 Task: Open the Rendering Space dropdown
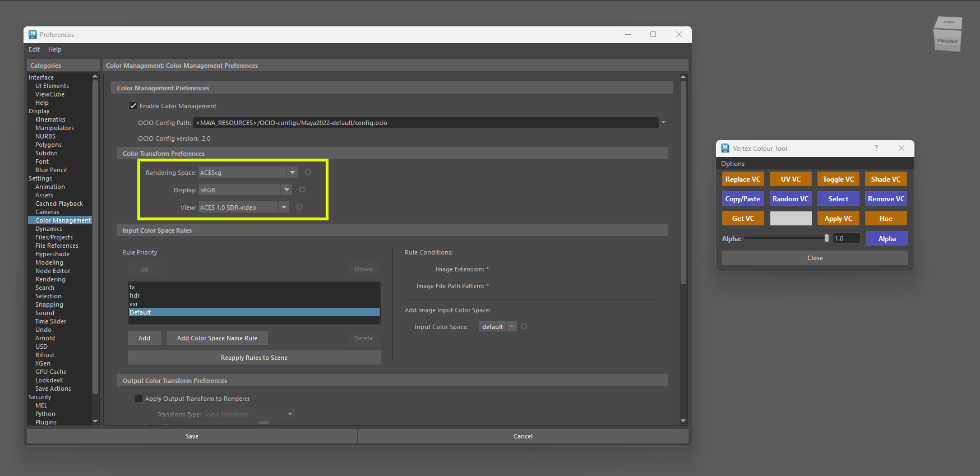(292, 172)
